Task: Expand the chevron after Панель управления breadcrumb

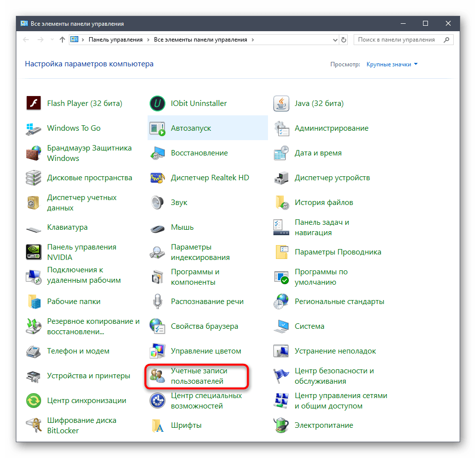Action: click(148, 40)
